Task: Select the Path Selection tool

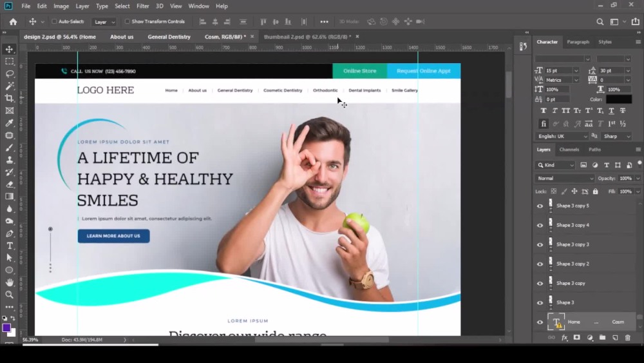Action: (9, 258)
